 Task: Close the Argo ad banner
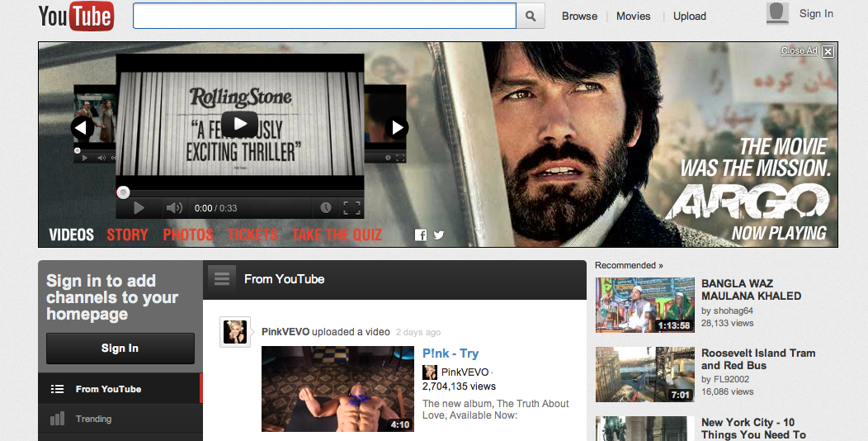point(828,51)
